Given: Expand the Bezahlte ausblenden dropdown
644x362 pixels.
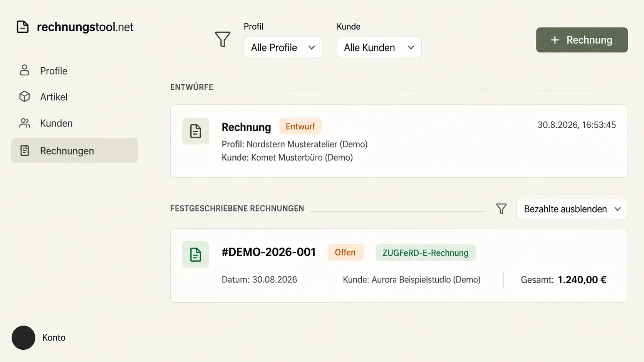Looking at the screenshot, I should 572,209.
